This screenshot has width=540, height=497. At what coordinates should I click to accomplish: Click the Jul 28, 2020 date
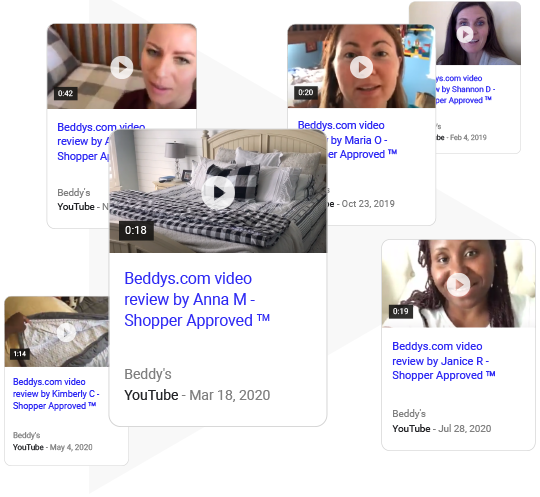[464, 428]
